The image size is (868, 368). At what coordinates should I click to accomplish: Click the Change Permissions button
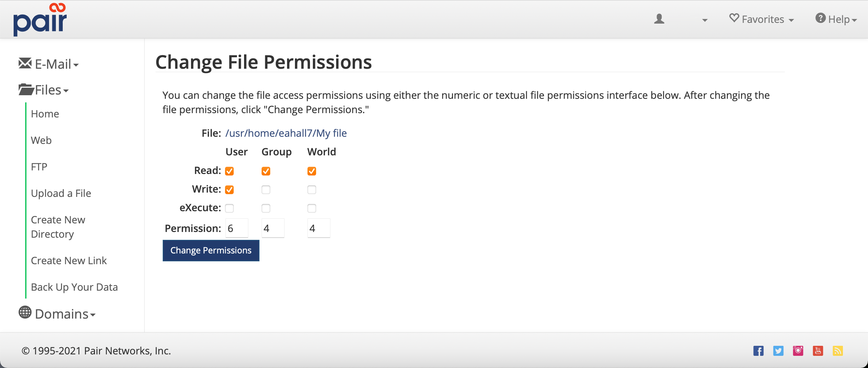(211, 251)
